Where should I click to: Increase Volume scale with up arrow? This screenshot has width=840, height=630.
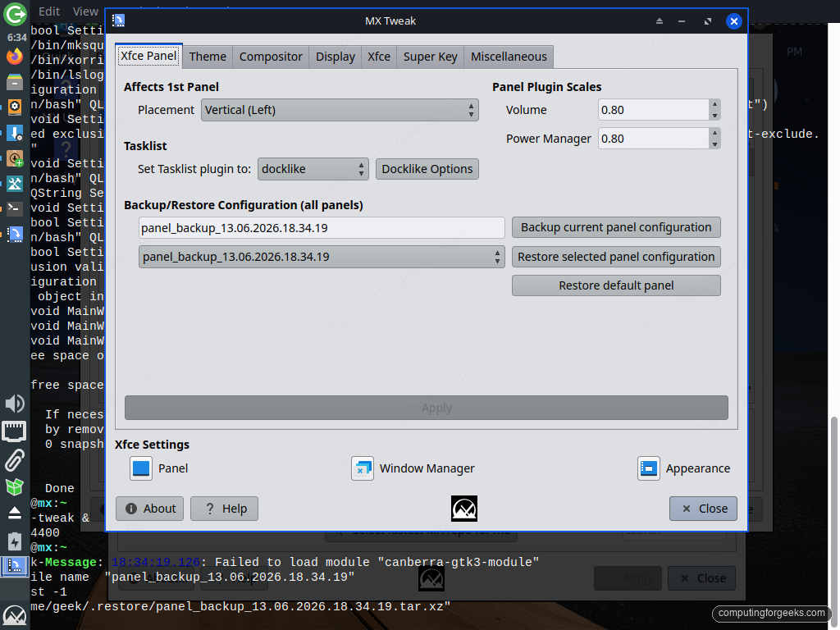pos(714,104)
